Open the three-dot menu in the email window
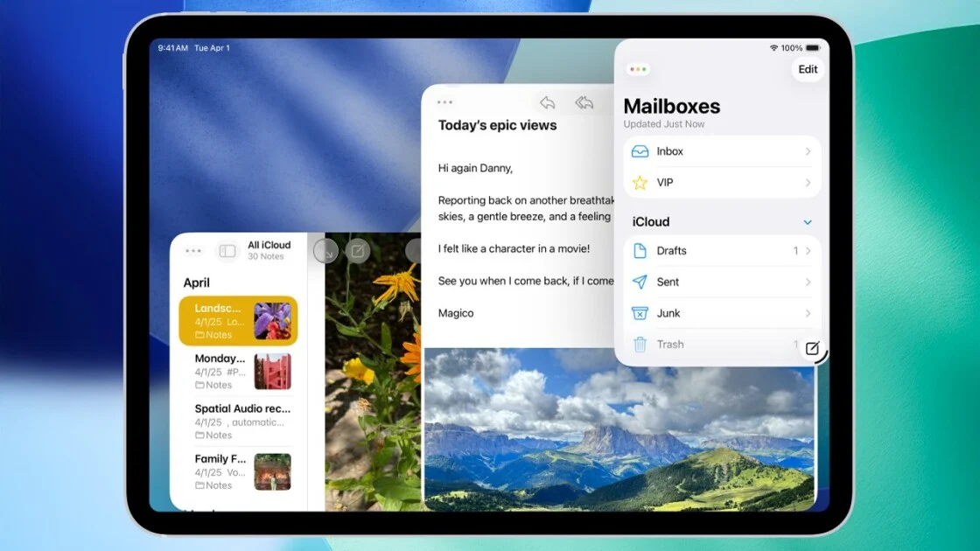980x551 pixels. click(x=444, y=103)
